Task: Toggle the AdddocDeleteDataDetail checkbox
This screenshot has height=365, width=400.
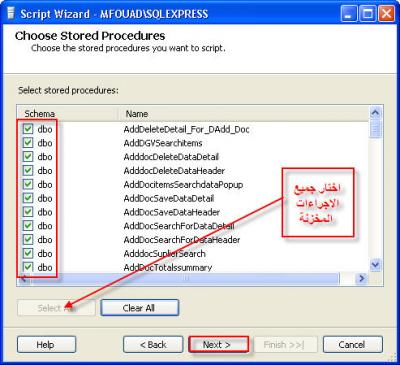Action: pyautogui.click(x=28, y=157)
